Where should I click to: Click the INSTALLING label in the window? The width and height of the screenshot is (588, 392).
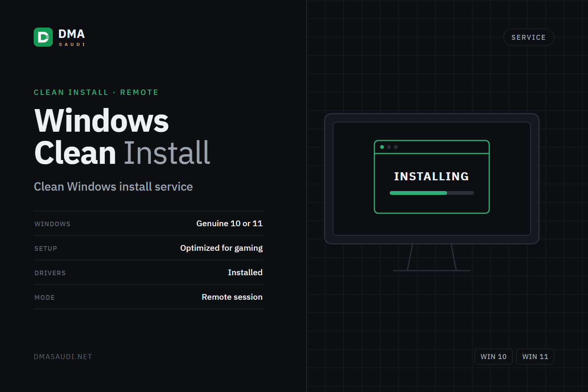coord(431,176)
